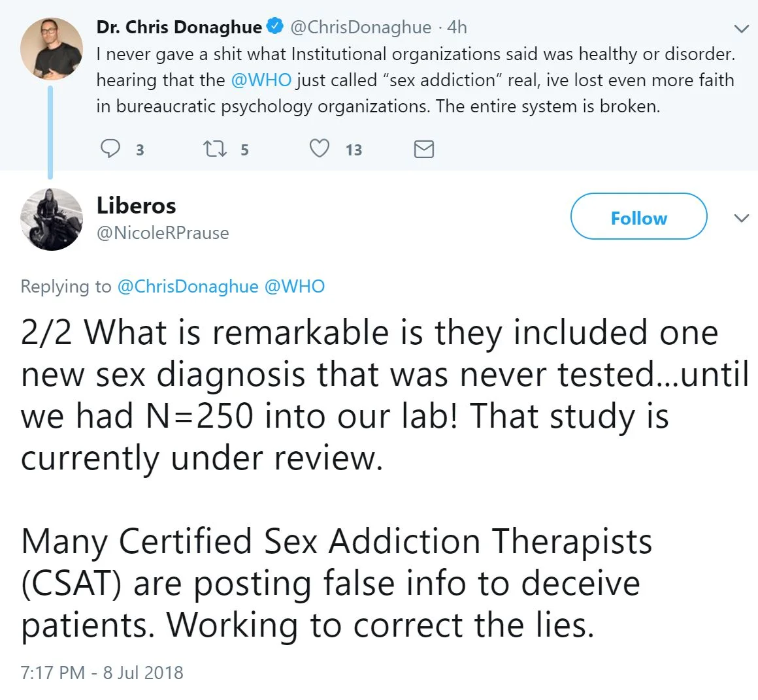Open dropdown chevron beside Follow button
The width and height of the screenshot is (758, 700).
point(741,218)
